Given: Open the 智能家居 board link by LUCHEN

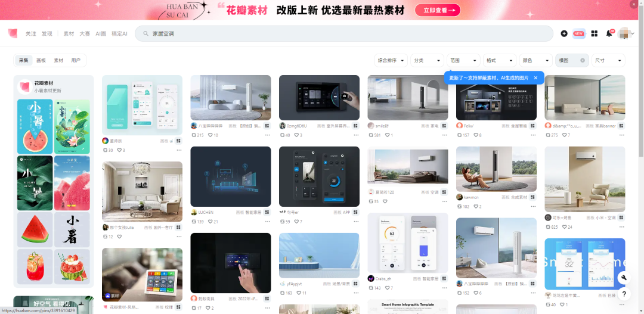Looking at the screenshot, I should [x=253, y=212].
